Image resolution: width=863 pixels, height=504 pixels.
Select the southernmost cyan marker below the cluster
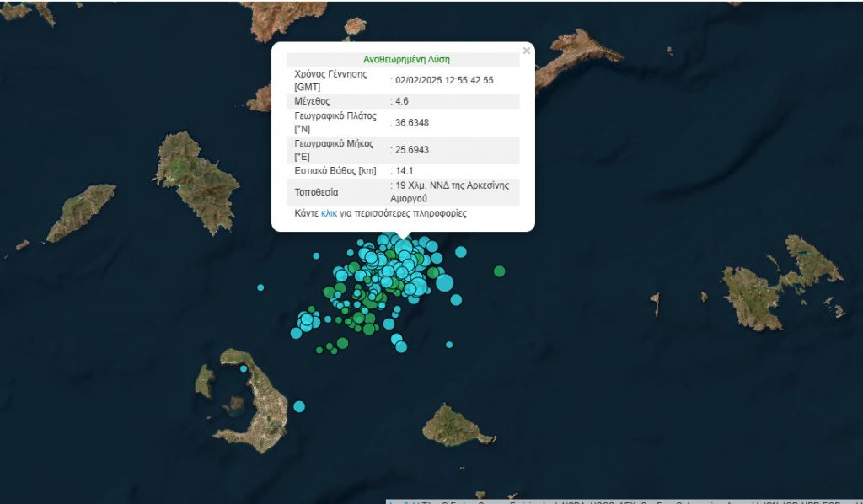(401, 346)
